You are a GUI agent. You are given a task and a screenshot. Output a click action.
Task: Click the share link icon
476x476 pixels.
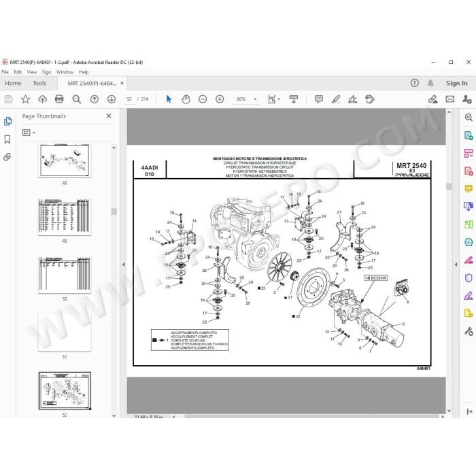point(433,99)
